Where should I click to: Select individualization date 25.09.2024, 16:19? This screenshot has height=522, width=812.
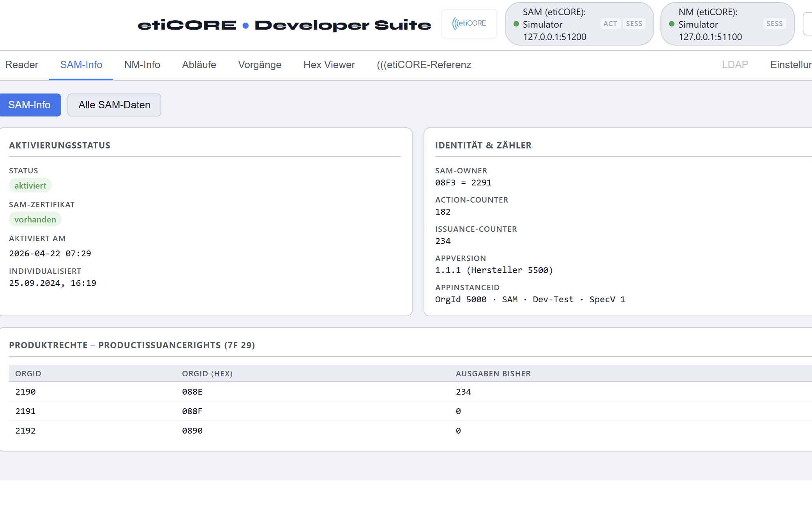[53, 283]
